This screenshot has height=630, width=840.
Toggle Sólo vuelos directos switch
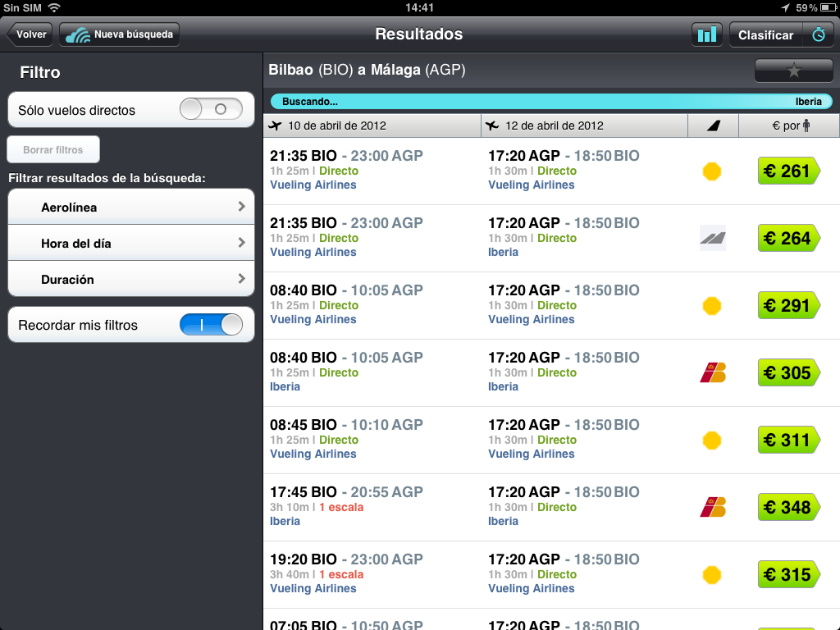(211, 109)
